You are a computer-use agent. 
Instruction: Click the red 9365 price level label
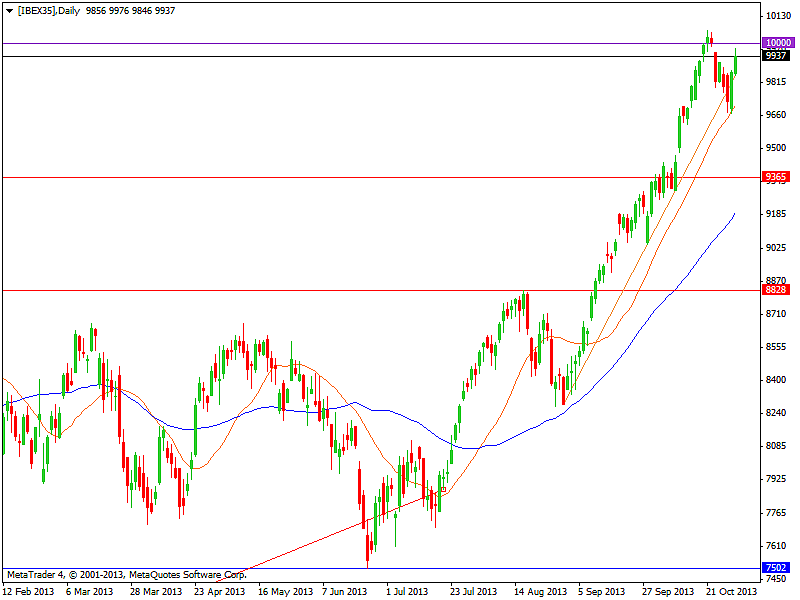click(x=777, y=177)
